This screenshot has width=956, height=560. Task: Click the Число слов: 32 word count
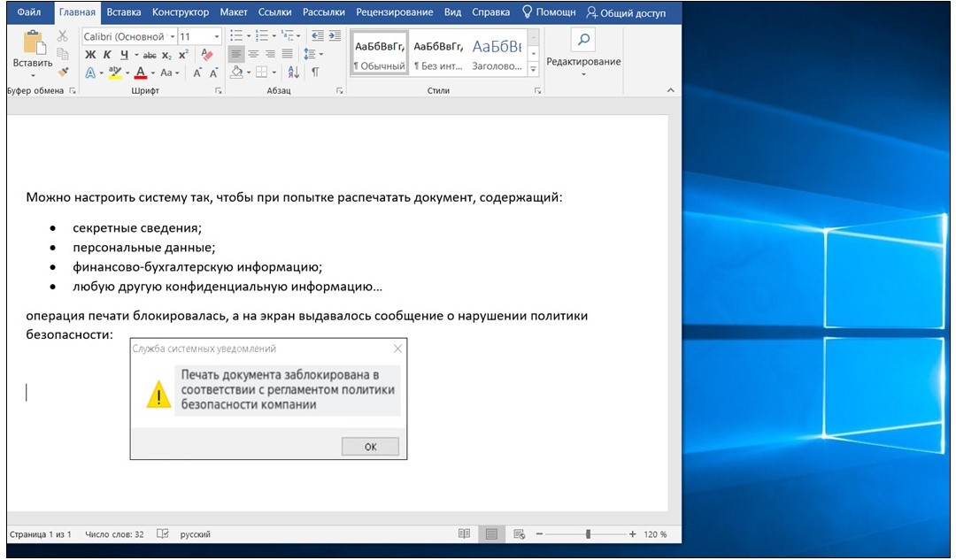(114, 534)
